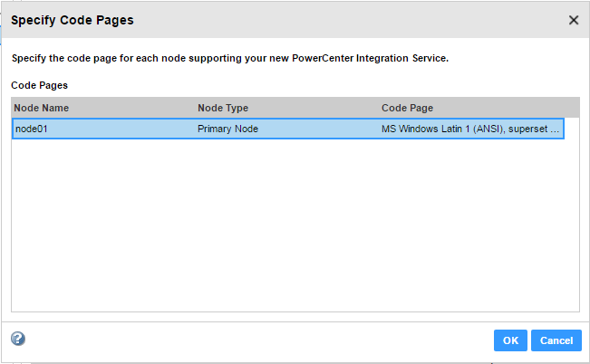Click the divider between Node Name and Node Type headers

pos(195,109)
